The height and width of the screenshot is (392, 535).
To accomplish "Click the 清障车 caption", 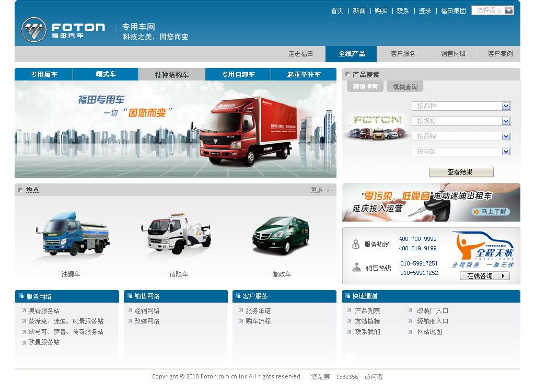I will [x=179, y=274].
